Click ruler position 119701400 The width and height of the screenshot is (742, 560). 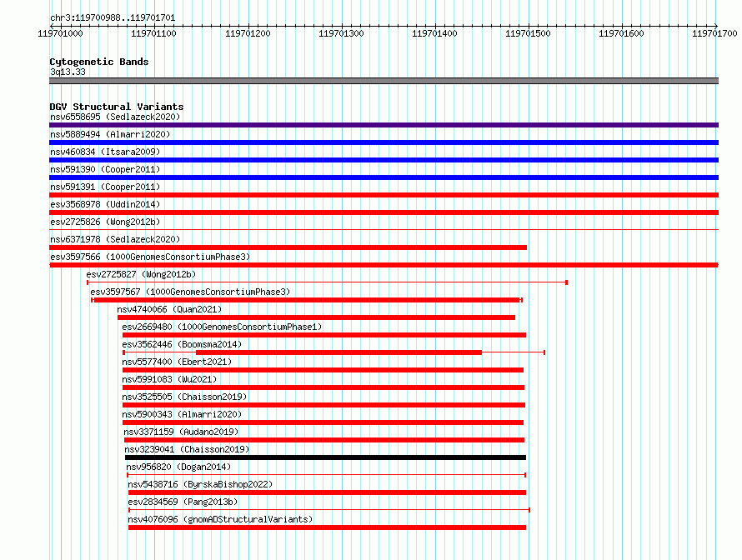pyautogui.click(x=434, y=33)
